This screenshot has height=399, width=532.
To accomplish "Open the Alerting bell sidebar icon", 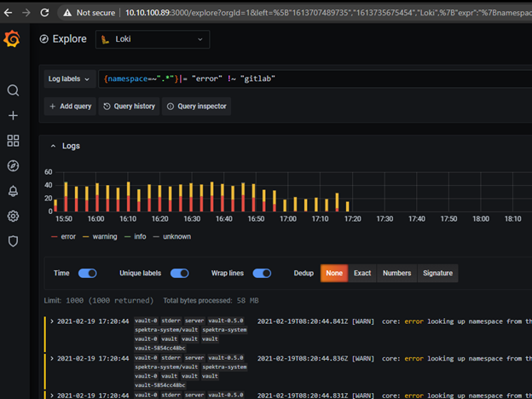I will (13, 191).
